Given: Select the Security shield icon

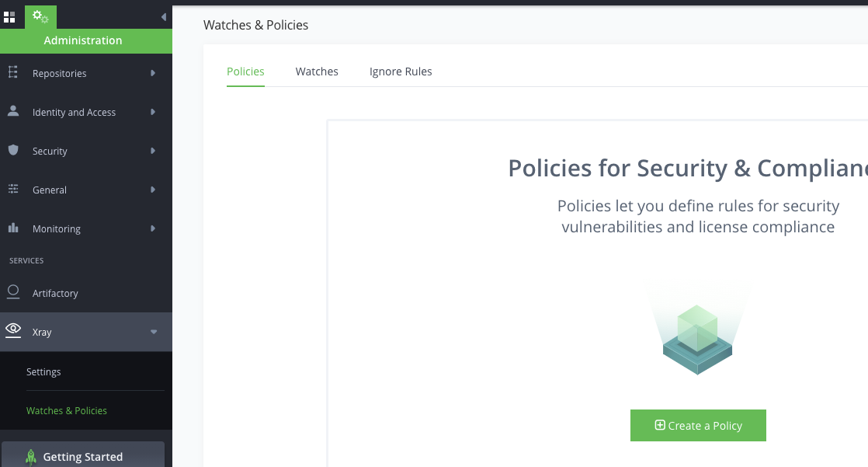Looking at the screenshot, I should [12, 150].
